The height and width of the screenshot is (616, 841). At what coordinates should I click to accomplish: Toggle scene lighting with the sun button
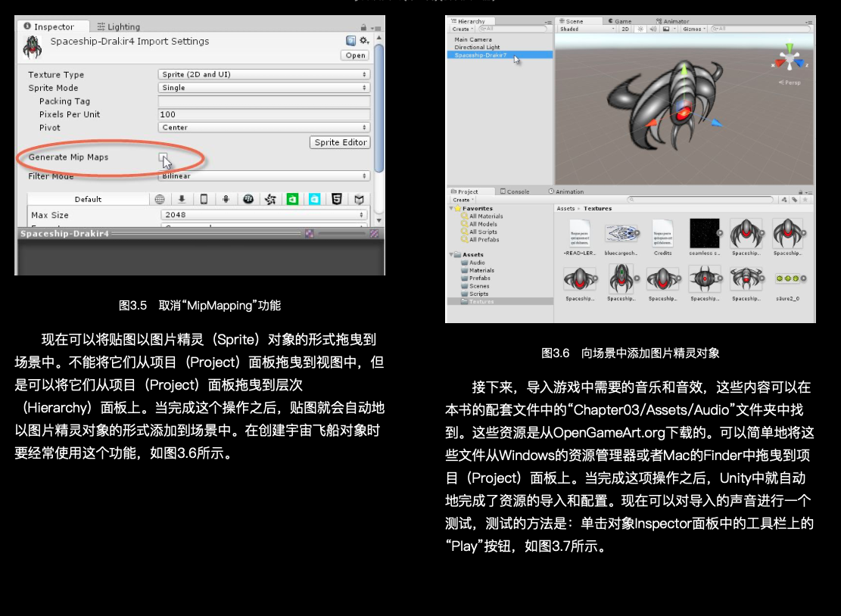click(x=640, y=29)
